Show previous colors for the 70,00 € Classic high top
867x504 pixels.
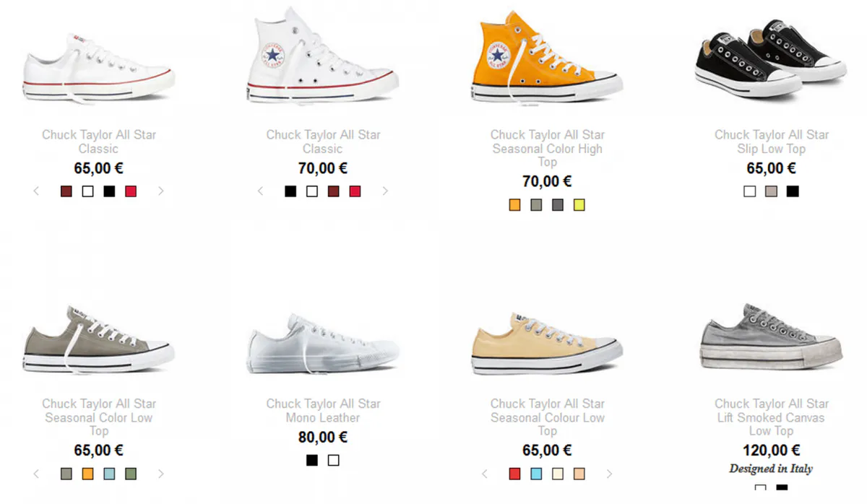click(x=261, y=191)
